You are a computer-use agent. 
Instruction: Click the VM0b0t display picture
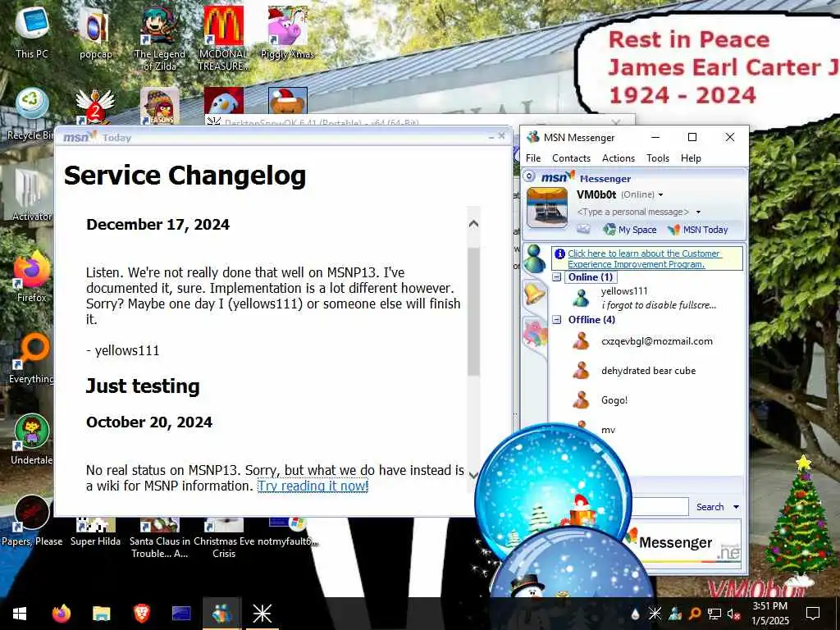pos(547,208)
